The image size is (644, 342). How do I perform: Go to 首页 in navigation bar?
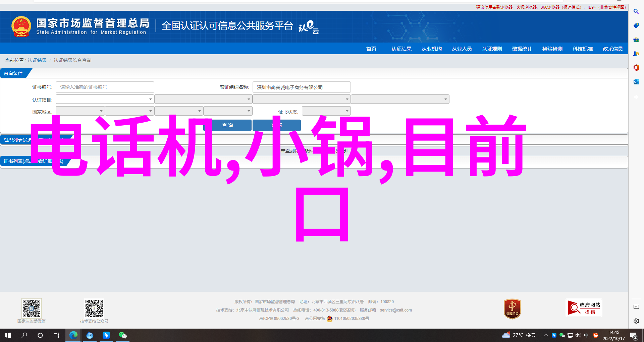[x=371, y=49]
